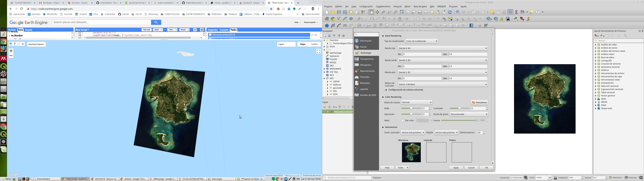Open Modo de mezcla dropdown

pos(417,103)
